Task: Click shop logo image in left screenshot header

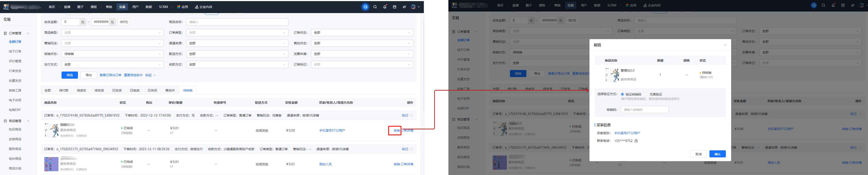Action: [6, 7]
